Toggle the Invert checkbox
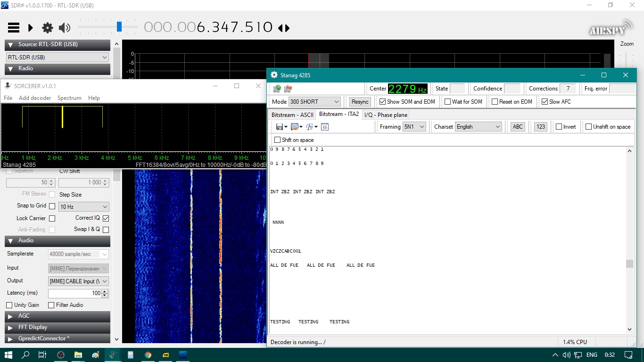The width and height of the screenshot is (644, 362). pyautogui.click(x=559, y=127)
